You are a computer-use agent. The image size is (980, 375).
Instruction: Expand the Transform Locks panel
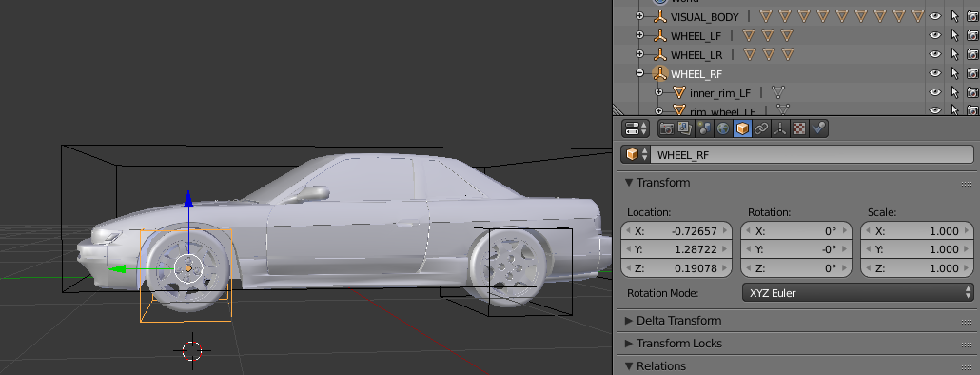[x=629, y=344]
